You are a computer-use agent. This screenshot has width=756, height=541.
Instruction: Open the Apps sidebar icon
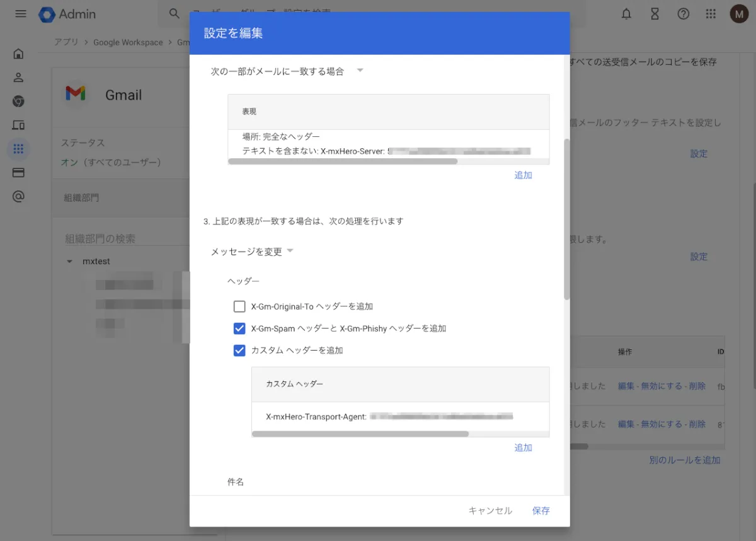[x=18, y=149]
